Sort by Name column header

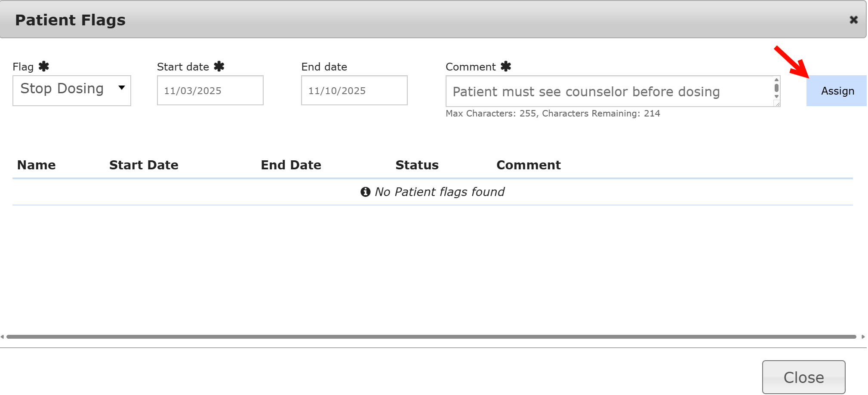(x=37, y=165)
